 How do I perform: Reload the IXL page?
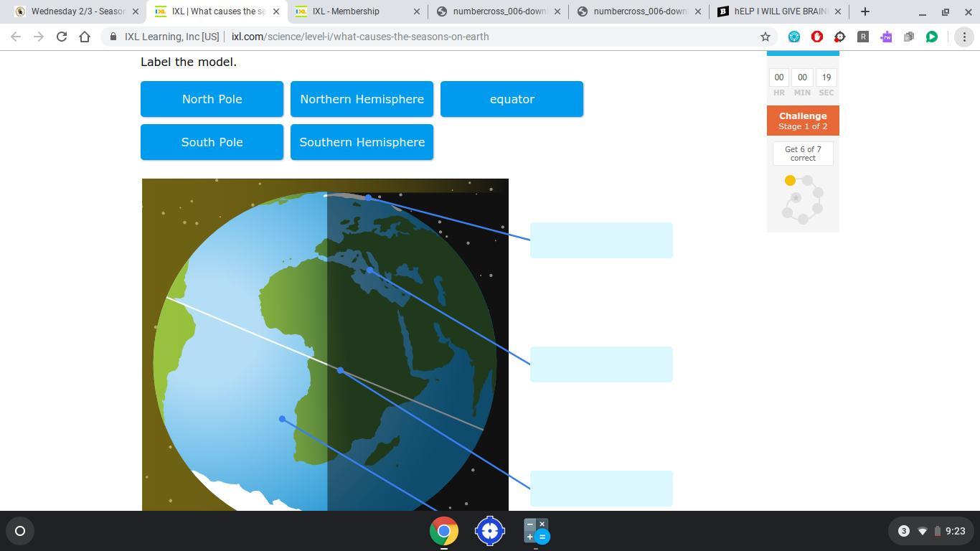(x=62, y=37)
